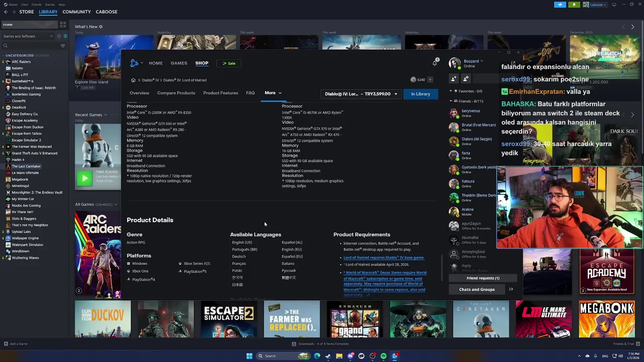This screenshot has width=644, height=362.
Task: Follow Lord of Hatred requires base game link
Action: tap(384, 257)
